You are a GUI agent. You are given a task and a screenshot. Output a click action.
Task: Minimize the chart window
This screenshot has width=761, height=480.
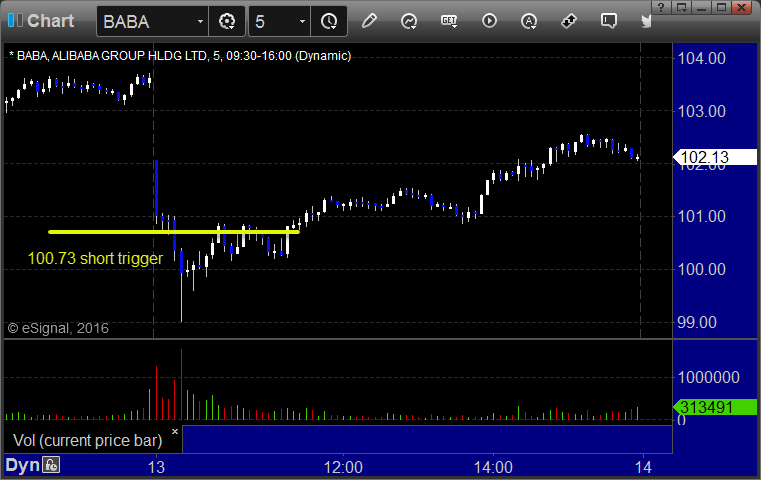click(701, 7)
